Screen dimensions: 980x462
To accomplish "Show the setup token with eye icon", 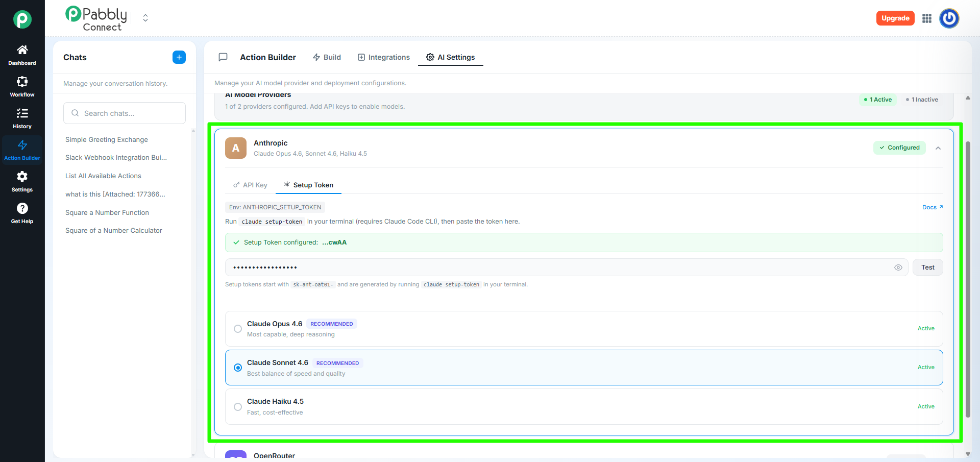I will pos(898,268).
